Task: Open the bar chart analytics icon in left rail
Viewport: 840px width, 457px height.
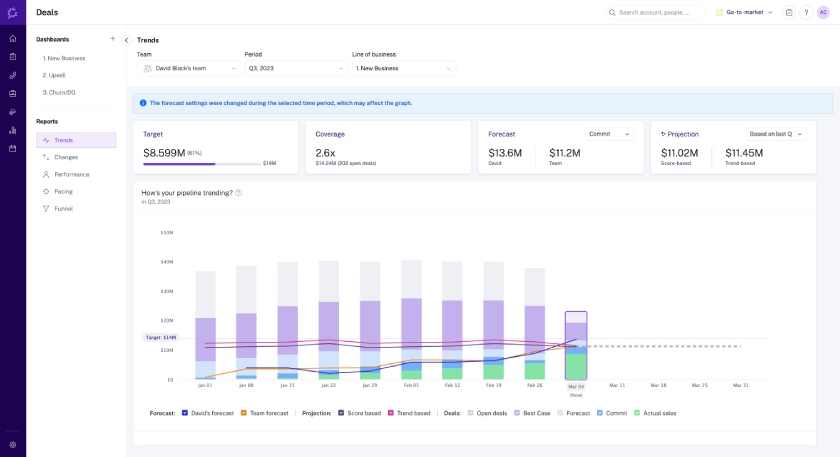Action: pos(13,130)
